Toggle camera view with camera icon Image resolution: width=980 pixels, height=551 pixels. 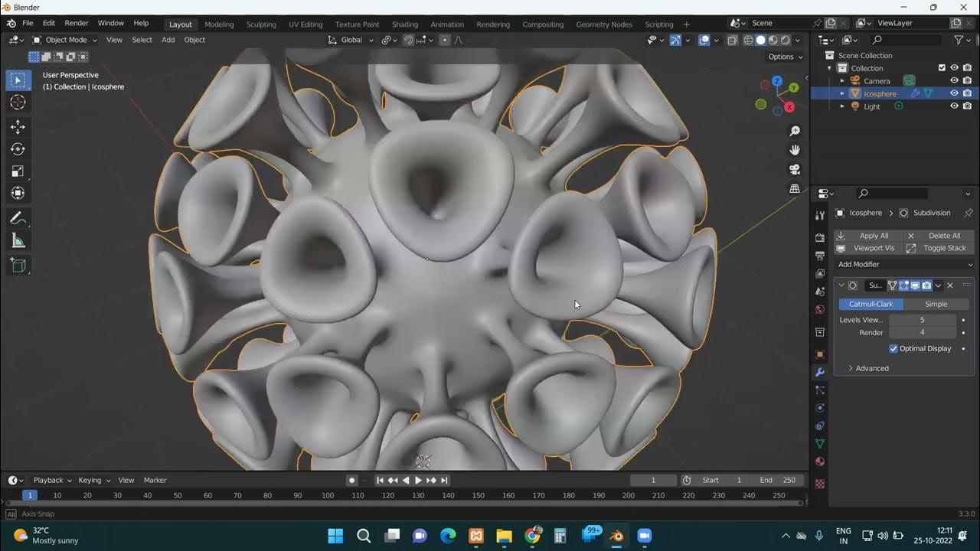pos(795,169)
